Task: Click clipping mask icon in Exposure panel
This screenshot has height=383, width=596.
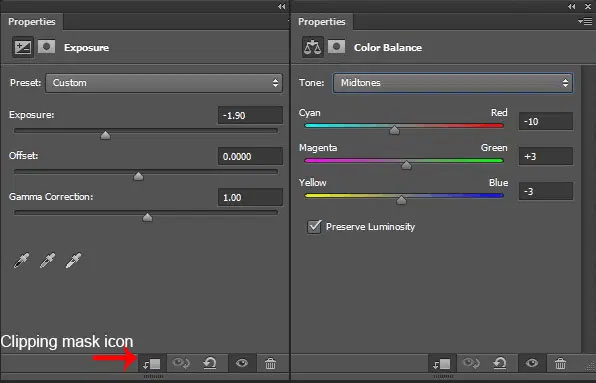Action: coord(152,364)
